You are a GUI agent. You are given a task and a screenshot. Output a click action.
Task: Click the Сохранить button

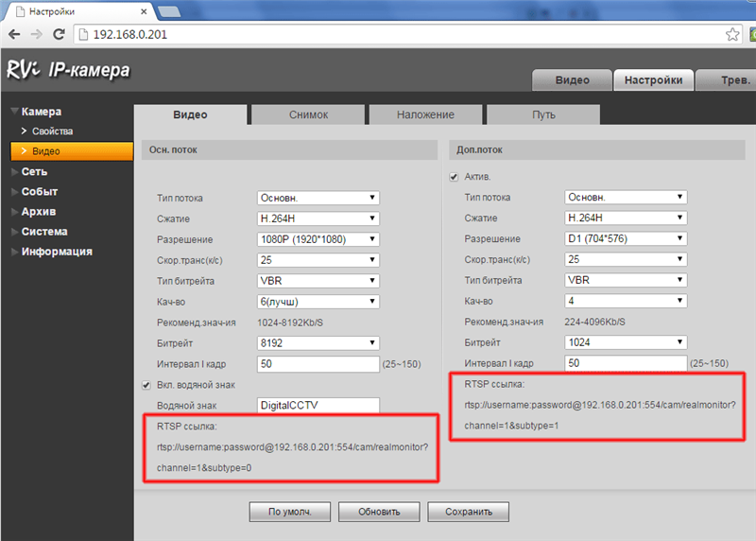(469, 512)
